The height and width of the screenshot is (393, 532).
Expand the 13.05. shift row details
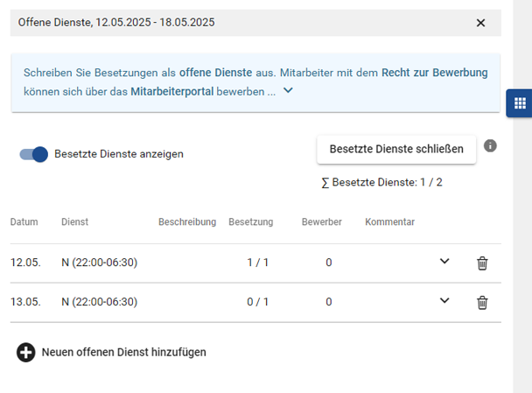click(444, 302)
